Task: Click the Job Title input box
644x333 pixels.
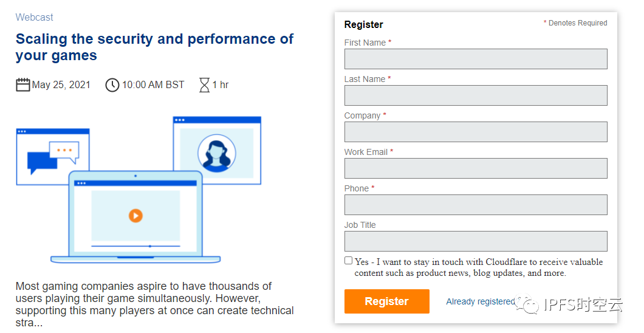Action: [x=476, y=241]
